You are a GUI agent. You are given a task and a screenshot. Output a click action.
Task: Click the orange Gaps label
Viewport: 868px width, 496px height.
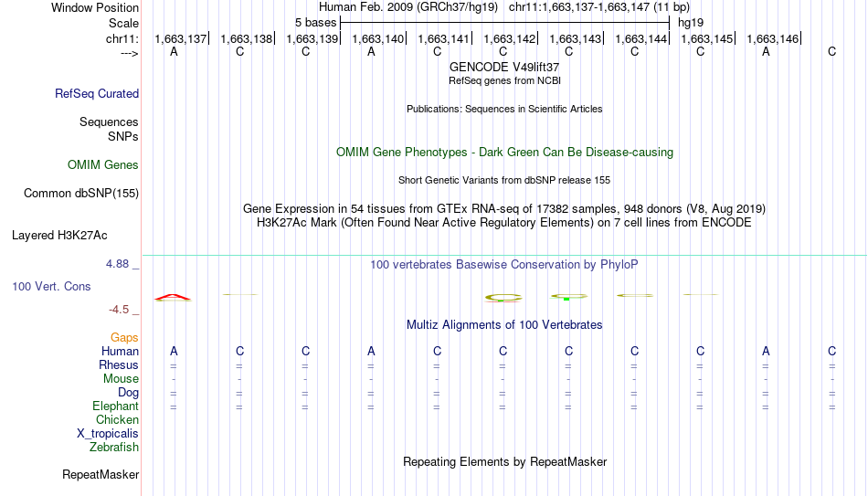(x=124, y=337)
